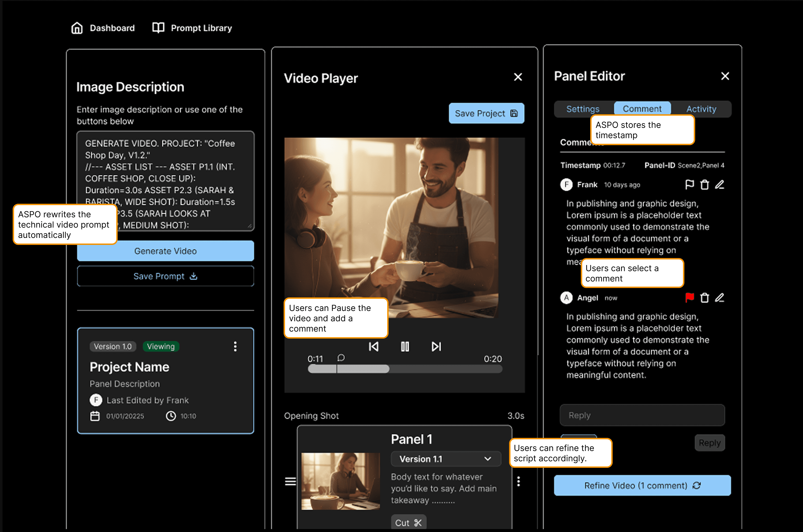The height and width of the screenshot is (532, 803).
Task: Skip to previous clip in video player
Action: click(x=373, y=346)
